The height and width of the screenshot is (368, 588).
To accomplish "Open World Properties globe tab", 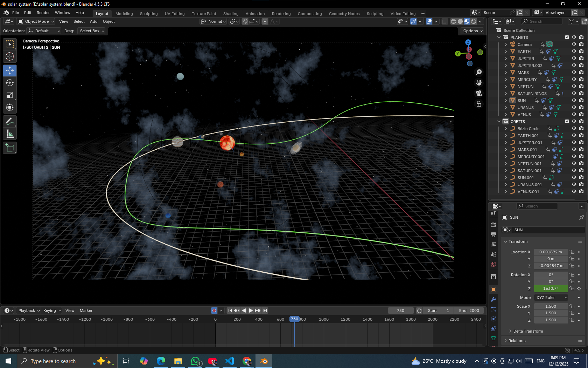I will click(493, 264).
